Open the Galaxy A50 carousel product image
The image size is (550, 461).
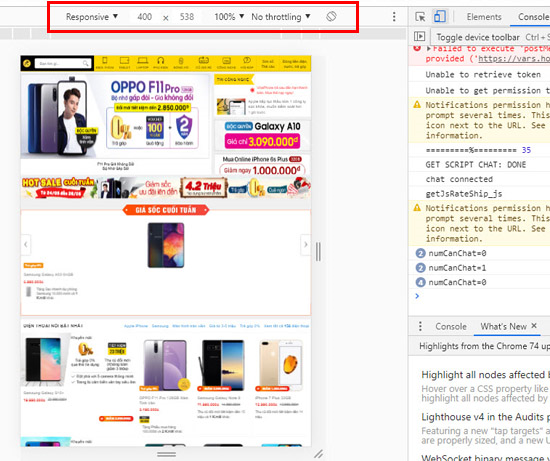[x=166, y=245]
